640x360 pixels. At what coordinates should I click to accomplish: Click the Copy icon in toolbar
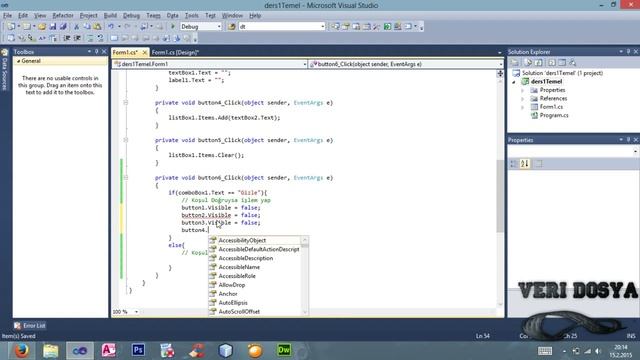pos(87,27)
